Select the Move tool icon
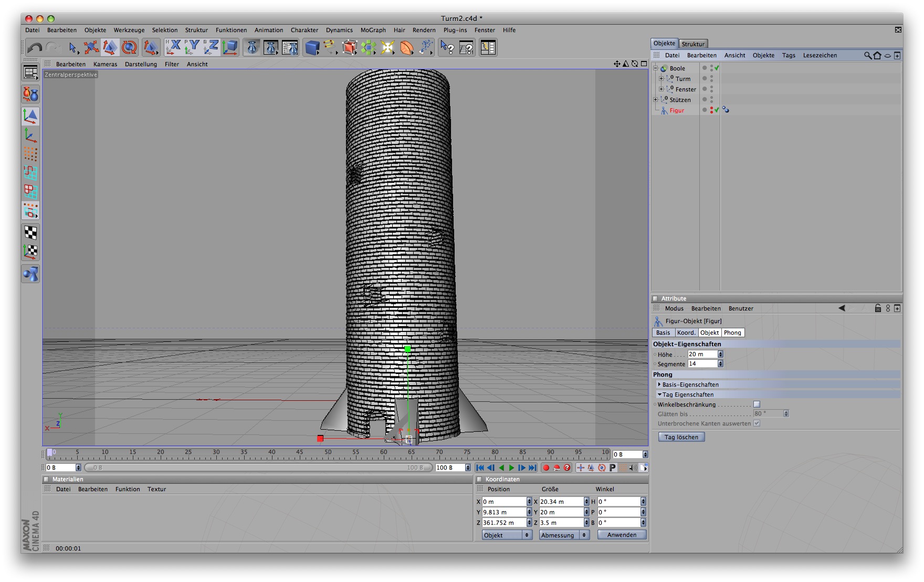The image size is (924, 582). pyautogui.click(x=91, y=48)
